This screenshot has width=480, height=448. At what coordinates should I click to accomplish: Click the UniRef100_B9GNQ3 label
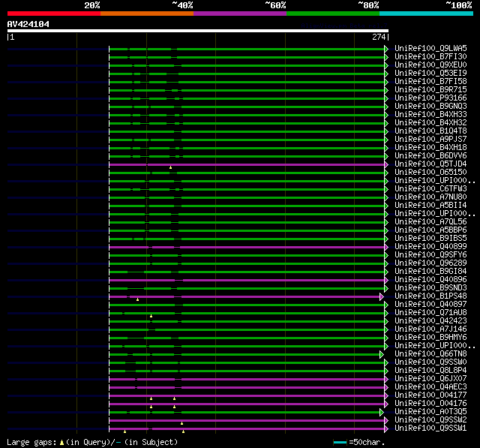pos(430,107)
